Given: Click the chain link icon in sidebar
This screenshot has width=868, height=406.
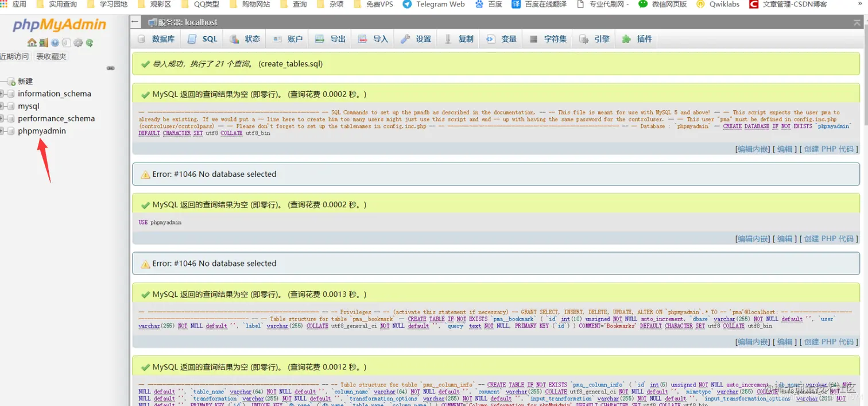Looking at the screenshot, I should coord(111,68).
